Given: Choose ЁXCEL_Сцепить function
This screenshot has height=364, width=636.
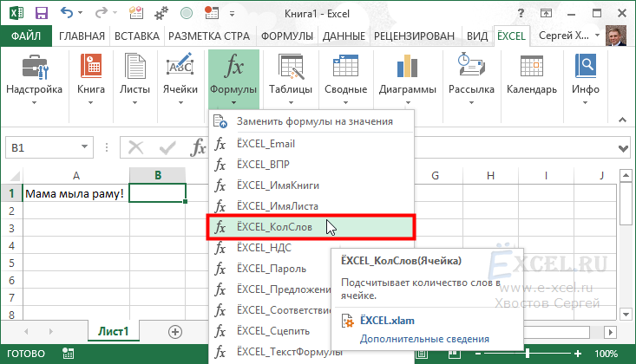Looking at the screenshot, I should pos(271,331).
